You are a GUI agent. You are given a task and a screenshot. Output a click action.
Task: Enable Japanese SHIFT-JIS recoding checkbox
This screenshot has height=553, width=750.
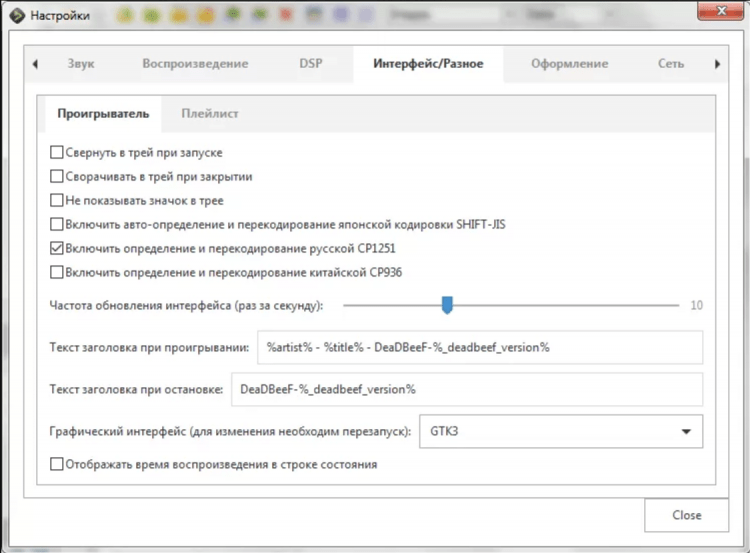[56, 225]
